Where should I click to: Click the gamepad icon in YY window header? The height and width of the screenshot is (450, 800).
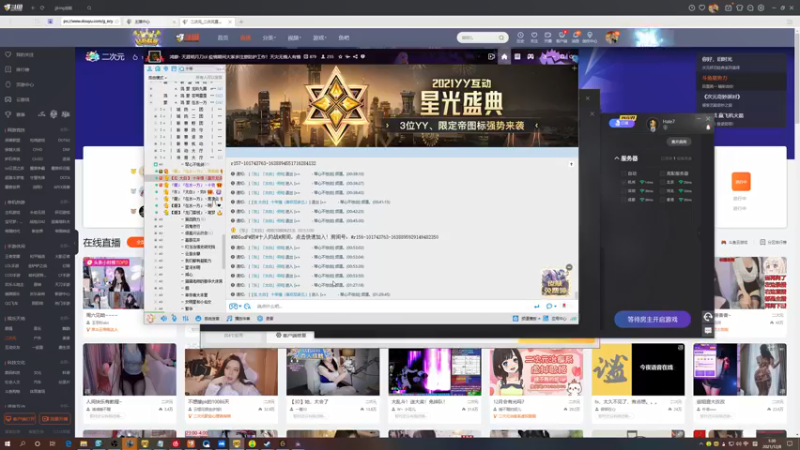pyautogui.click(x=531, y=57)
